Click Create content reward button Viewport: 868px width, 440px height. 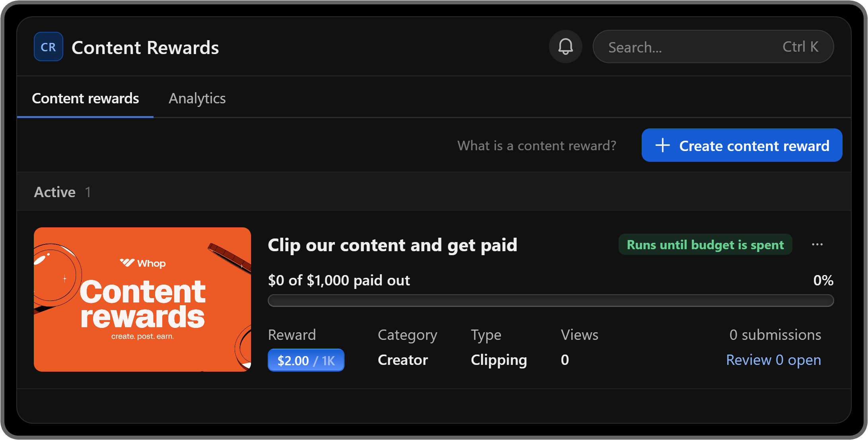tap(741, 145)
